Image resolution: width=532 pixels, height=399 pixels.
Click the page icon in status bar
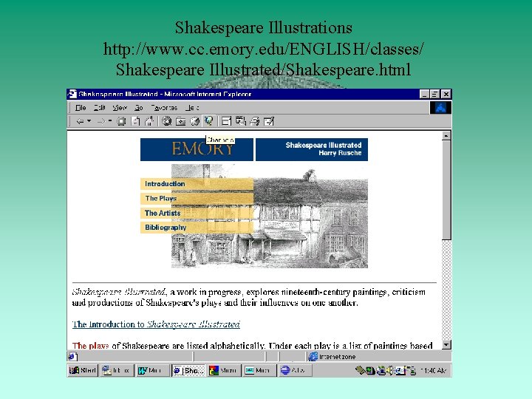[x=72, y=357]
